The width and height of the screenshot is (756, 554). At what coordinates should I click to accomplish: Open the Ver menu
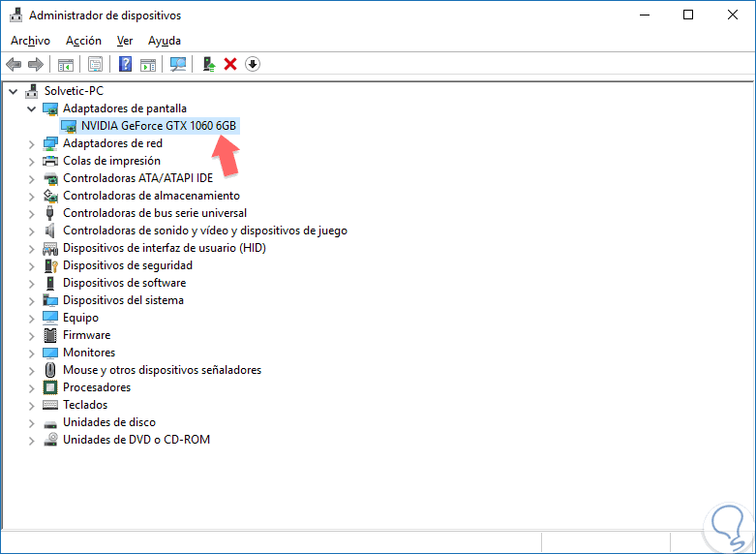click(125, 41)
